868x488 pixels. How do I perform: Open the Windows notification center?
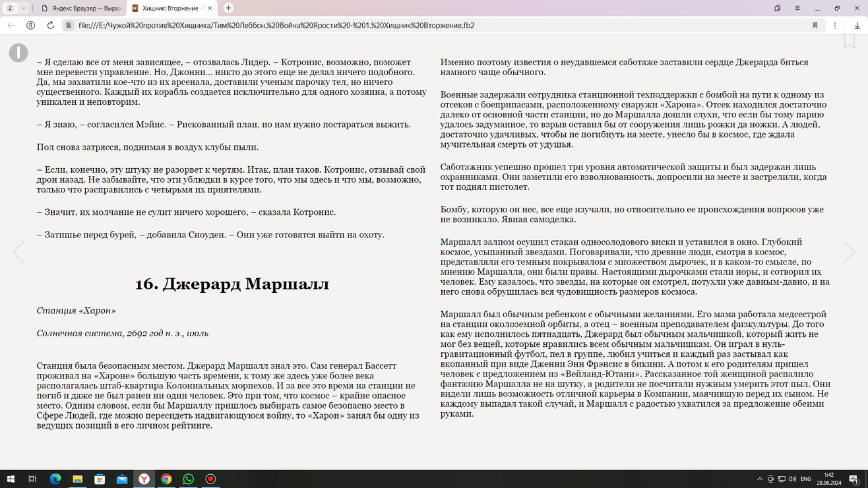[x=855, y=479]
